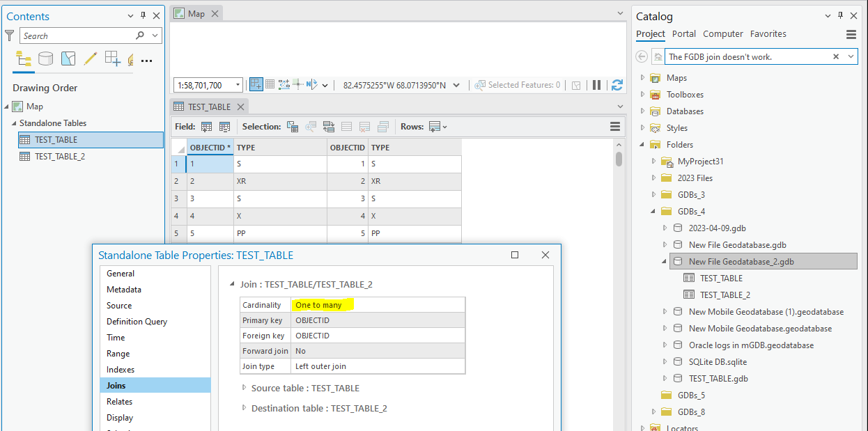868x431 pixels.
Task: Refresh the map view
Action: click(617, 85)
